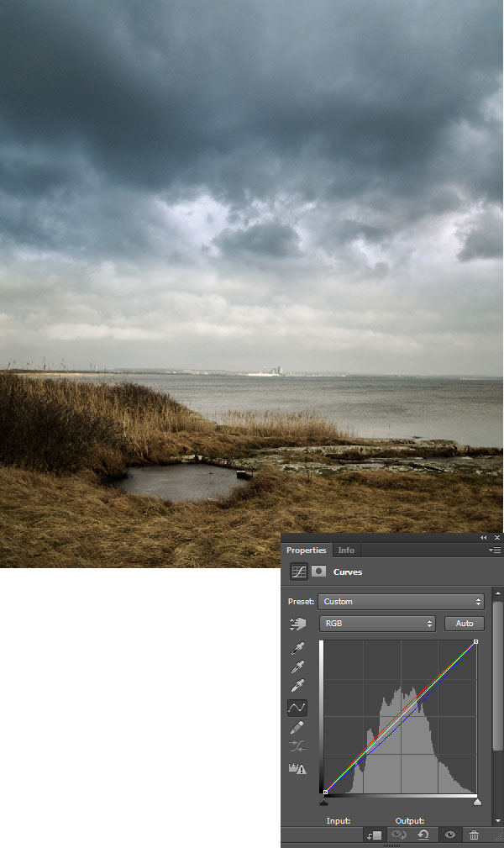Collapse the Properties panel to icons
Viewport: 504px width, 848px height.
[484, 538]
